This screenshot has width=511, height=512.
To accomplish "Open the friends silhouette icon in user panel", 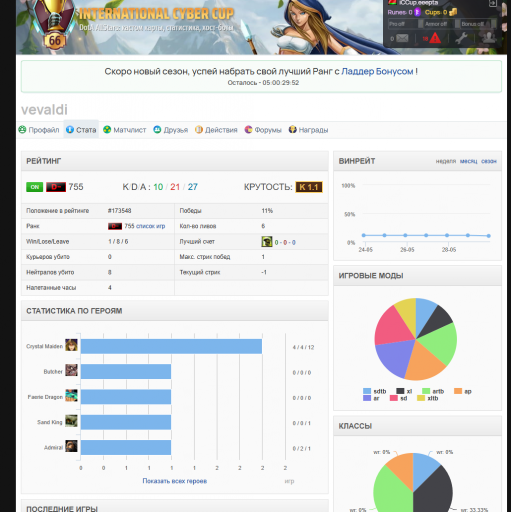I will (488, 38).
